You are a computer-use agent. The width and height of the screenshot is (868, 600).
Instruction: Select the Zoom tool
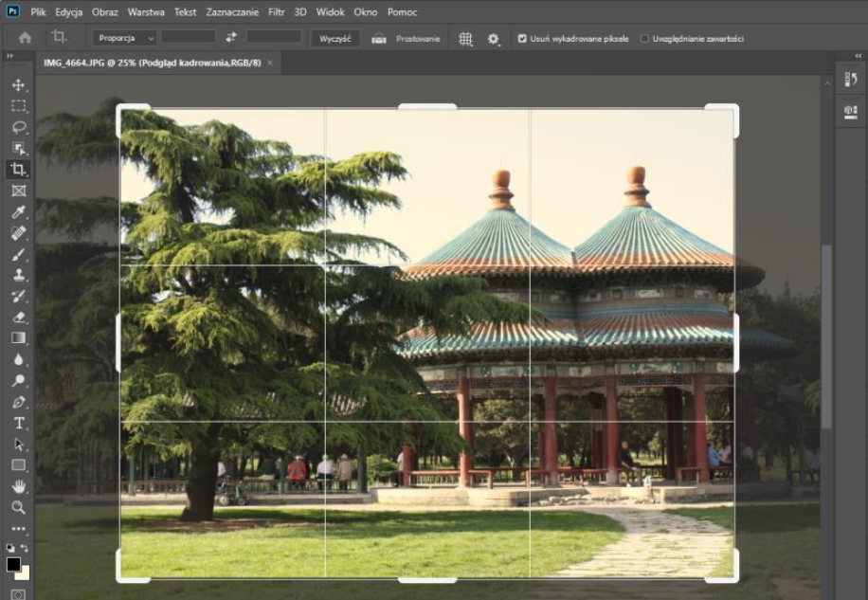point(18,507)
